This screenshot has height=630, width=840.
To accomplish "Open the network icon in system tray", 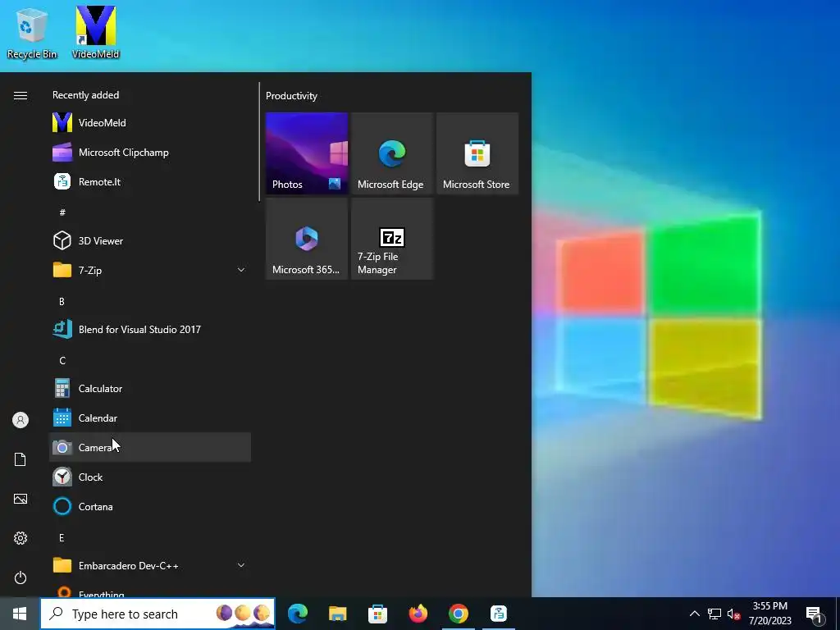I will [714, 614].
